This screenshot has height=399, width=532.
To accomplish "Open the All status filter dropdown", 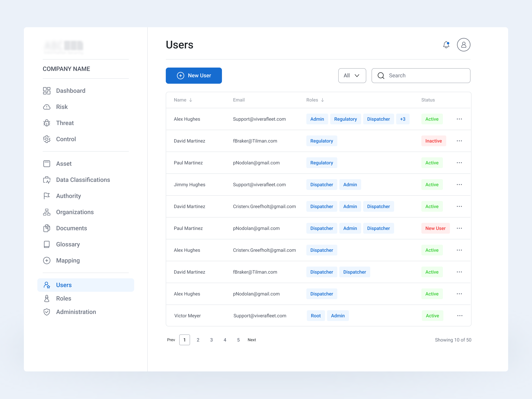I will click(x=352, y=75).
